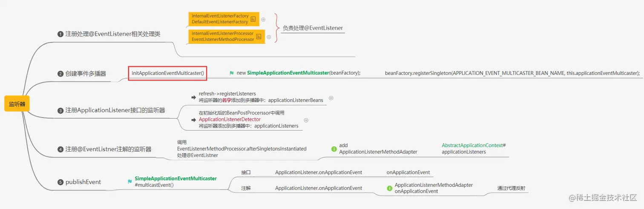This screenshot has height=209, width=644.
Task: Click arrow icon beside refresh->registerListeners
Action: coord(194,97)
